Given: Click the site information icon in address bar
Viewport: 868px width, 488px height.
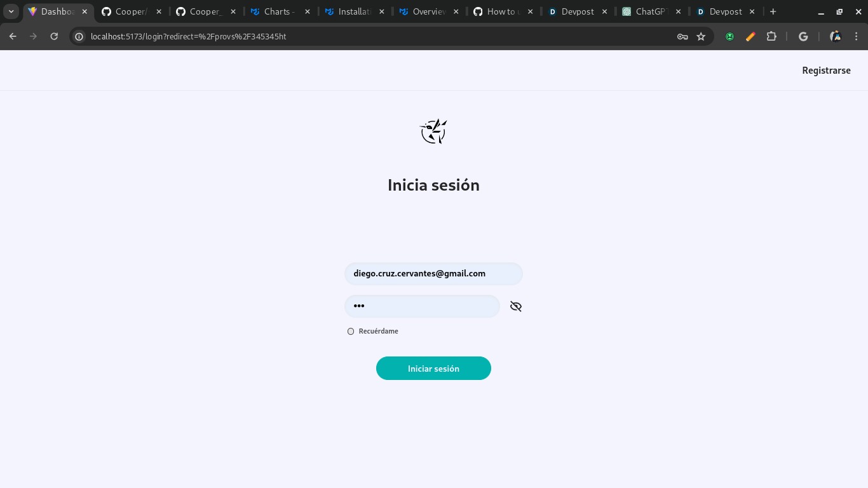Looking at the screenshot, I should coord(79,37).
